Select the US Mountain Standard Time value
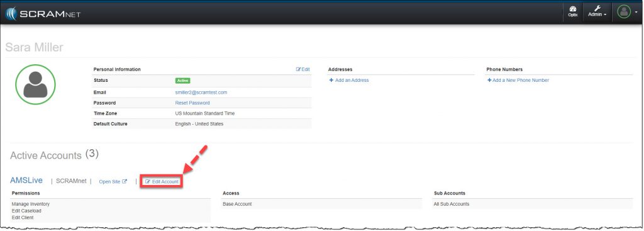Screen dimensions: 644x231 click(205, 113)
